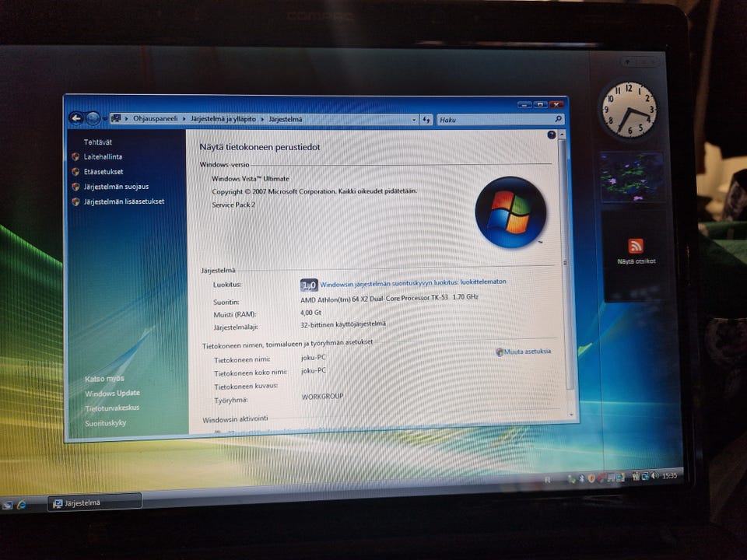Open Windowsin järjestelmän suorituskyvyn luokitus link

[x=413, y=283]
